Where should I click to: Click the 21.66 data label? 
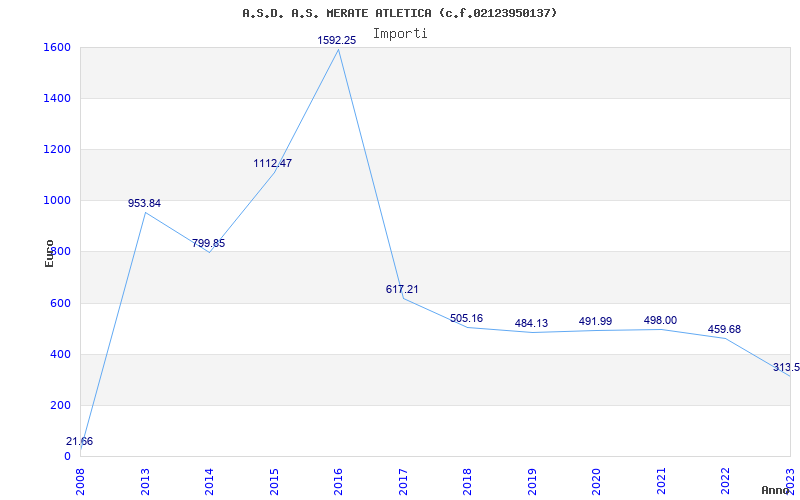[x=80, y=441]
